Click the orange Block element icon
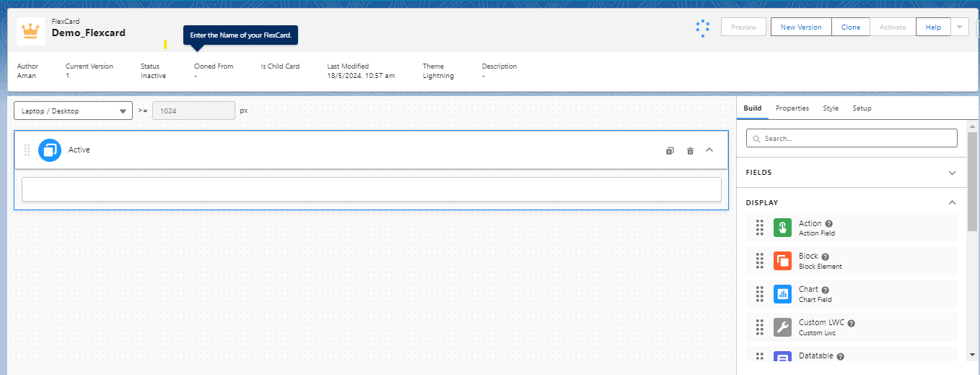The height and width of the screenshot is (375, 980). (782, 261)
